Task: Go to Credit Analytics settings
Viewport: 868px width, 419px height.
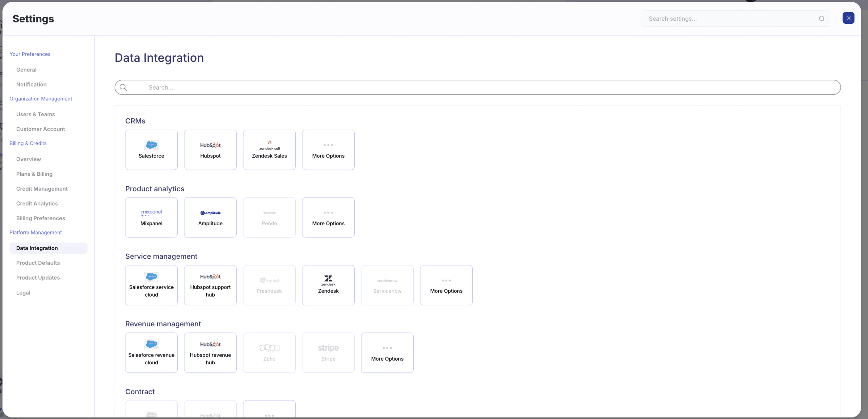Action: [x=37, y=203]
